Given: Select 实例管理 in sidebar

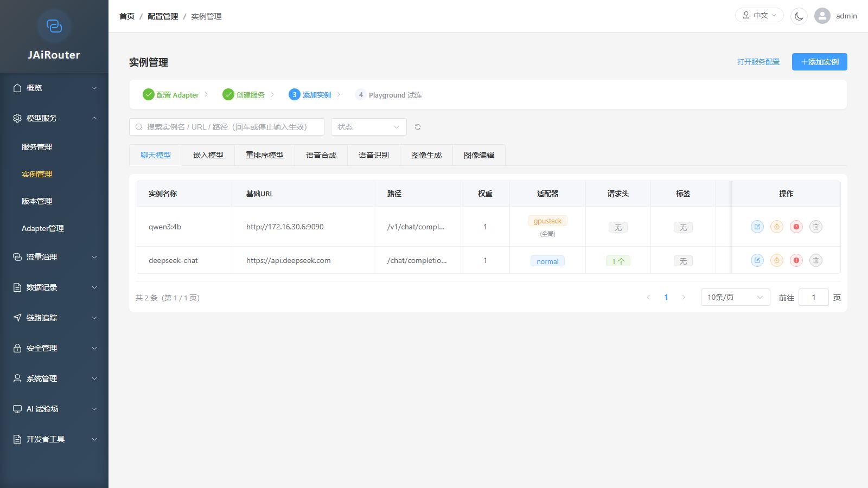Looking at the screenshot, I should tap(54, 174).
